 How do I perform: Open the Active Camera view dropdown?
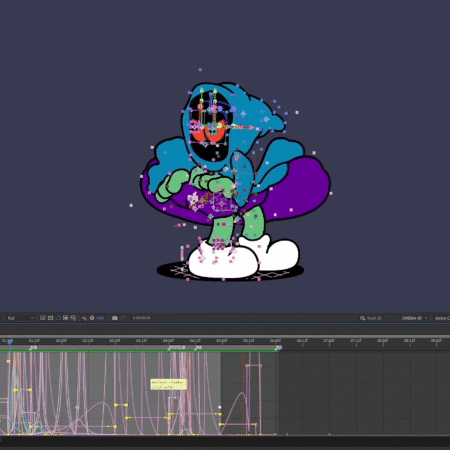tap(442, 318)
